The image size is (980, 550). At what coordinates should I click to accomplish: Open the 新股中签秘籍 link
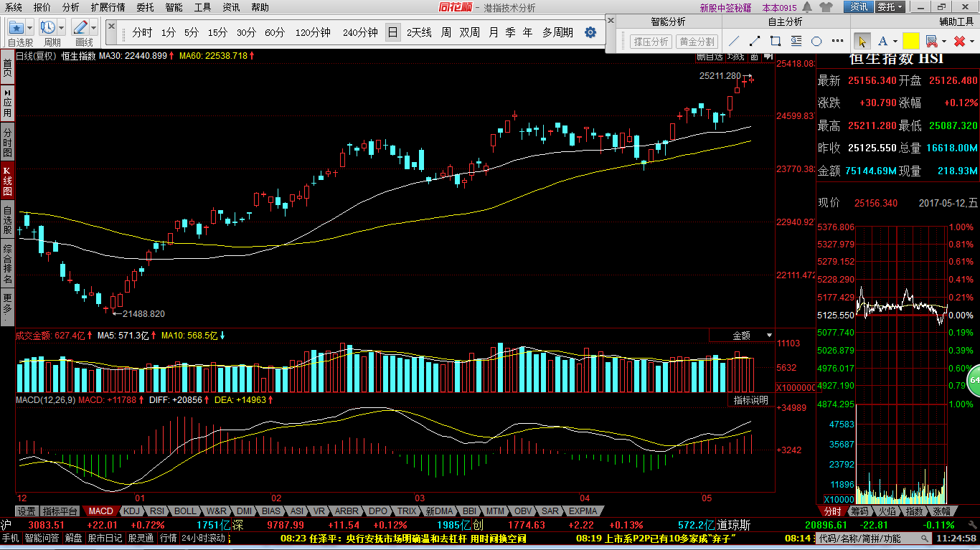pyautogui.click(x=725, y=7)
